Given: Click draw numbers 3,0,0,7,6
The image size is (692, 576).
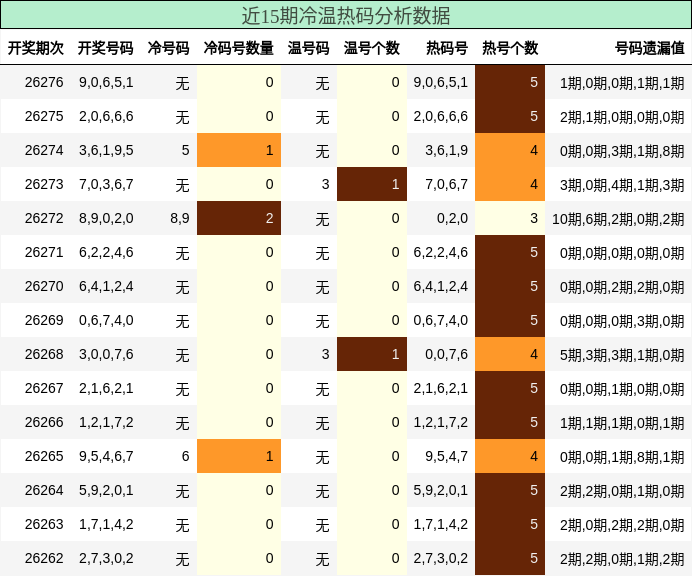Looking at the screenshot, I should [106, 354].
